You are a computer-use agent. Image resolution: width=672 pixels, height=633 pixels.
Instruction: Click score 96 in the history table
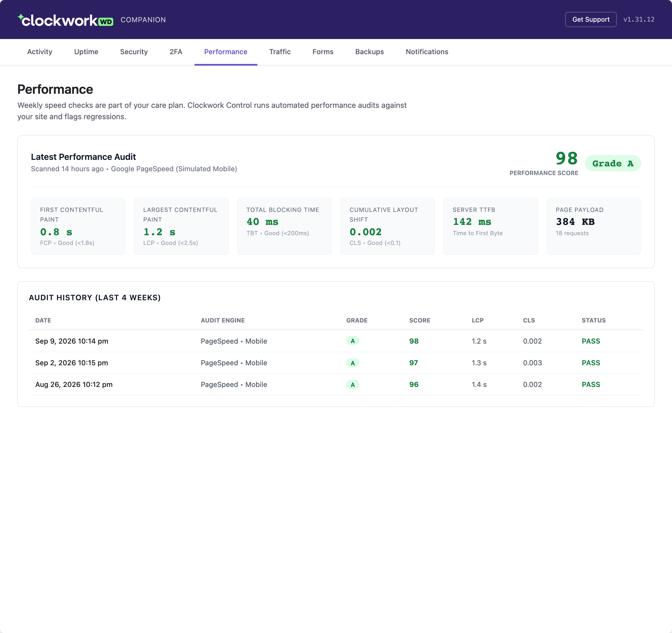pyautogui.click(x=414, y=384)
